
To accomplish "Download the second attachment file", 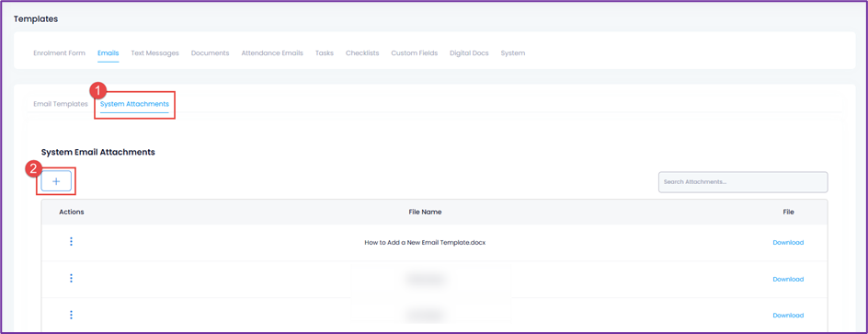I will pos(788,279).
